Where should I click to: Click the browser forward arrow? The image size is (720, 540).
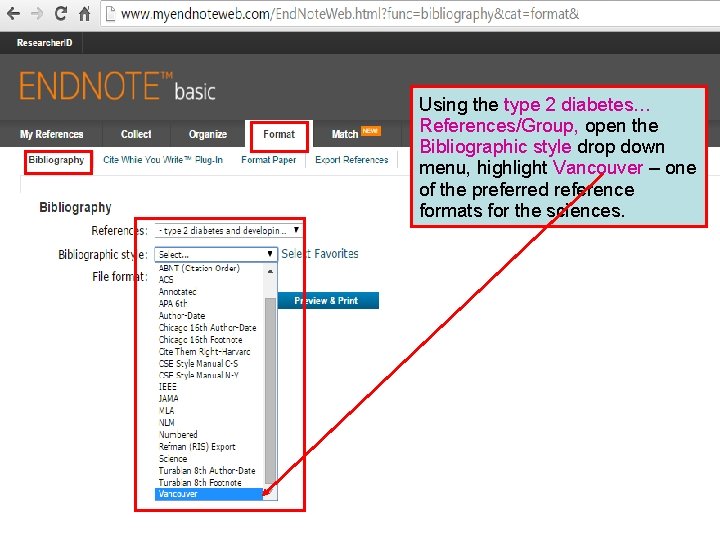click(x=36, y=13)
